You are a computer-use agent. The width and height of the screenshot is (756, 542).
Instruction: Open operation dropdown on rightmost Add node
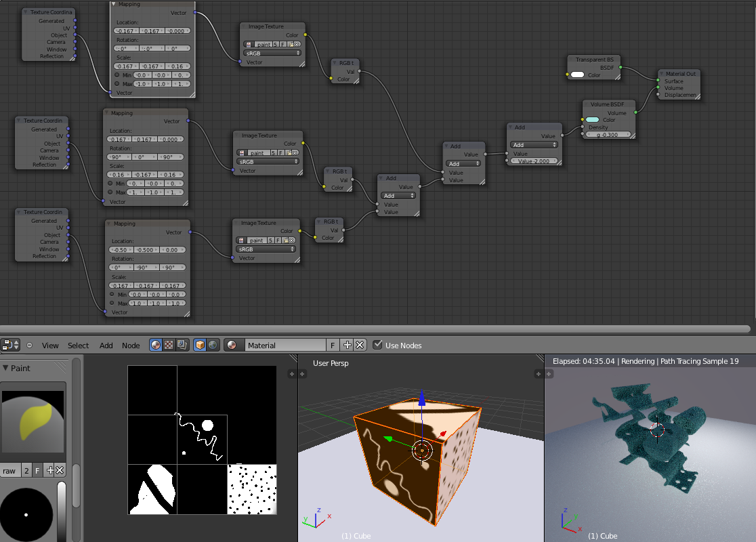tap(534, 145)
